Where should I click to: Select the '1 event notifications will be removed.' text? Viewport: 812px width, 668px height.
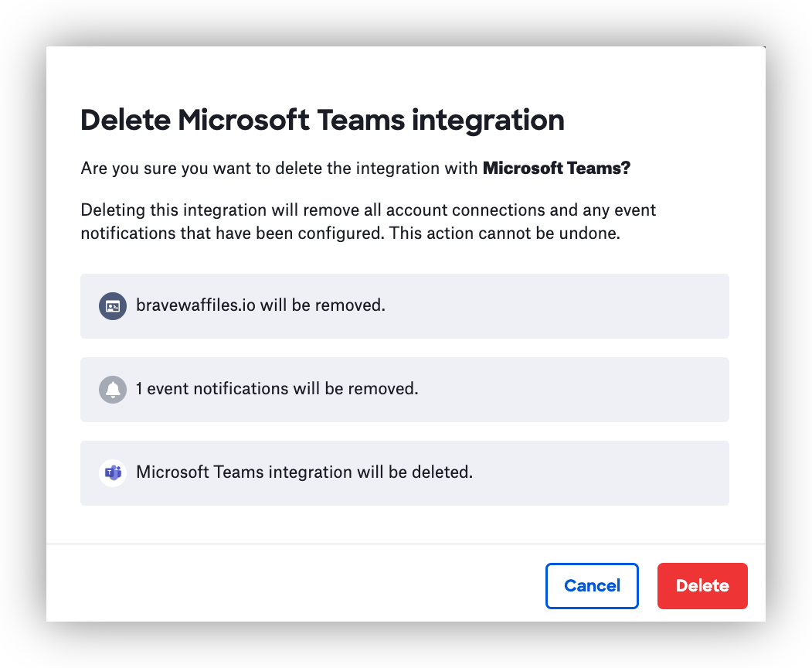coord(277,389)
